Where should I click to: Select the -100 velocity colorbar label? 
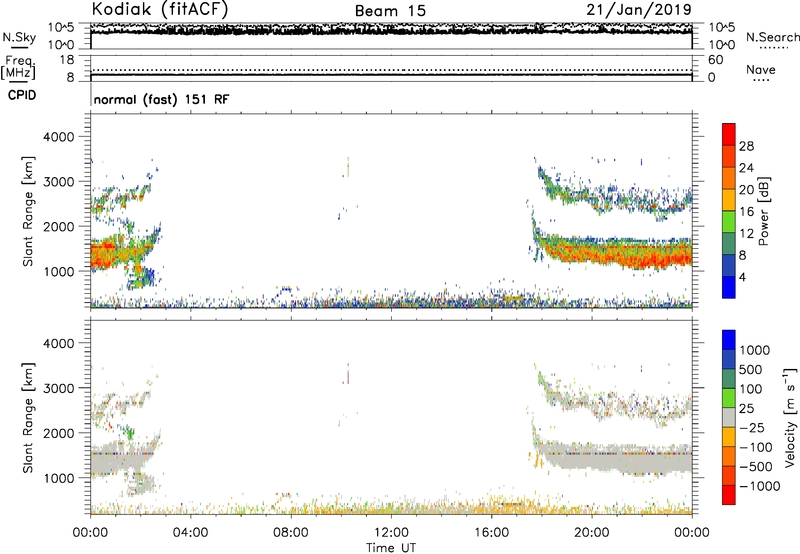pyautogui.click(x=756, y=447)
